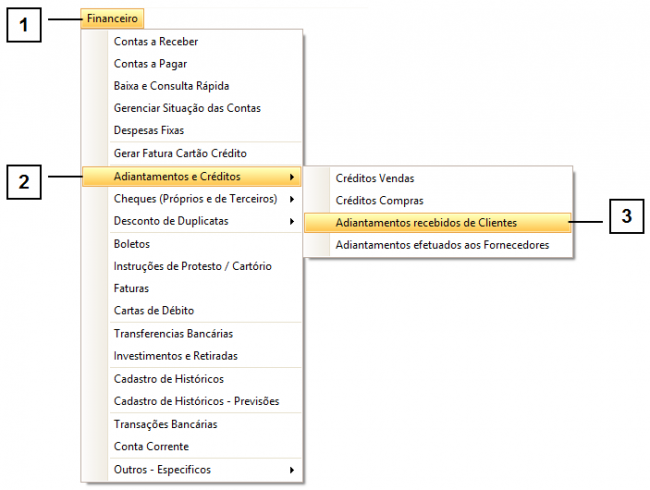Open Conta Corrente entry
This screenshot has width=650, height=490.
151,446
